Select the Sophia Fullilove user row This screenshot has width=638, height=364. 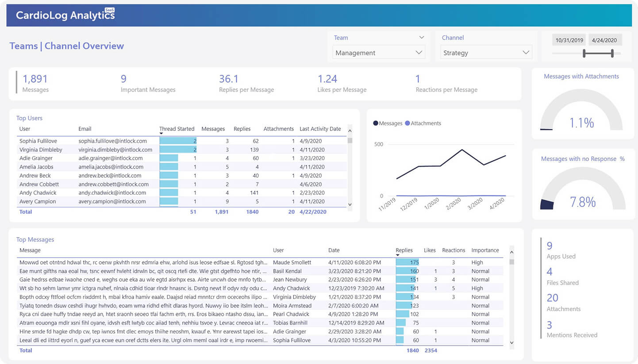[x=181, y=141]
